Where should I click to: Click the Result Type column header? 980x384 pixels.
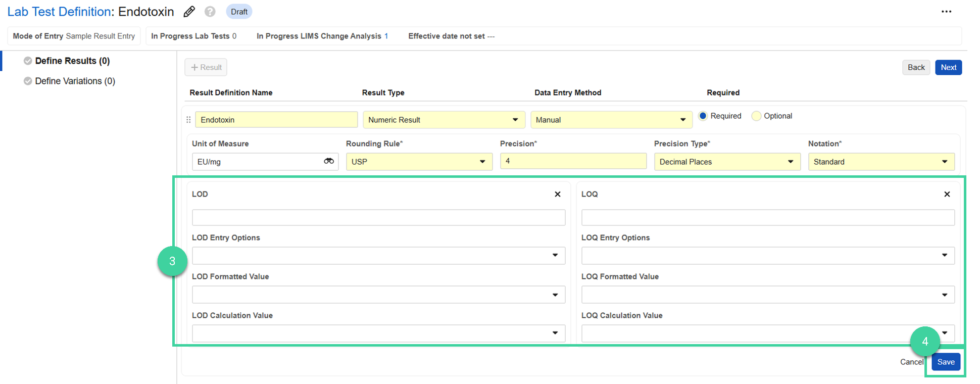point(383,92)
